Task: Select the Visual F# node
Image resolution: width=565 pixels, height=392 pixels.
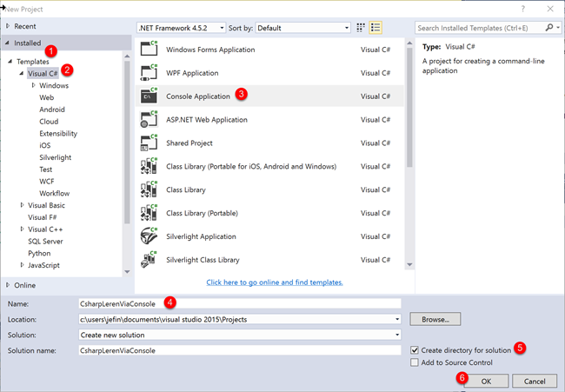Action: click(43, 217)
